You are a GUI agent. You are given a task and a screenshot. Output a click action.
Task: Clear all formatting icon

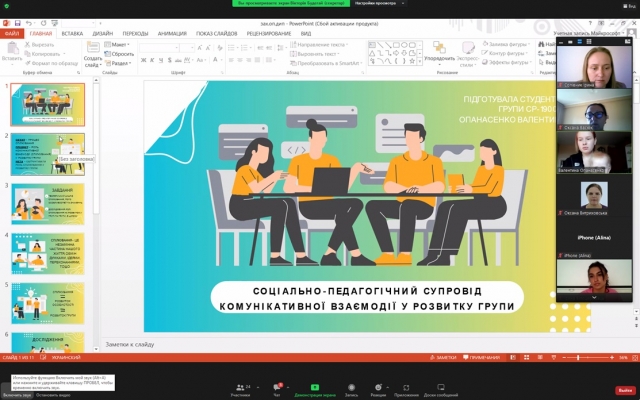coord(220,48)
